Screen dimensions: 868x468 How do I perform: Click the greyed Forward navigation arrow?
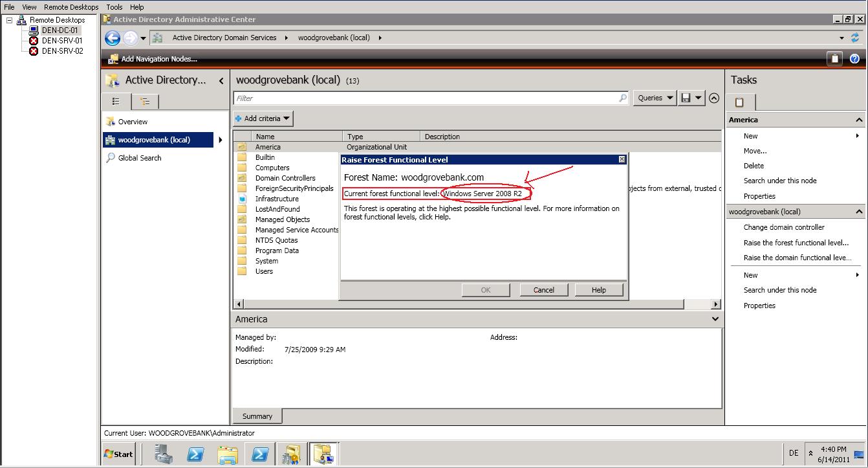[129, 38]
